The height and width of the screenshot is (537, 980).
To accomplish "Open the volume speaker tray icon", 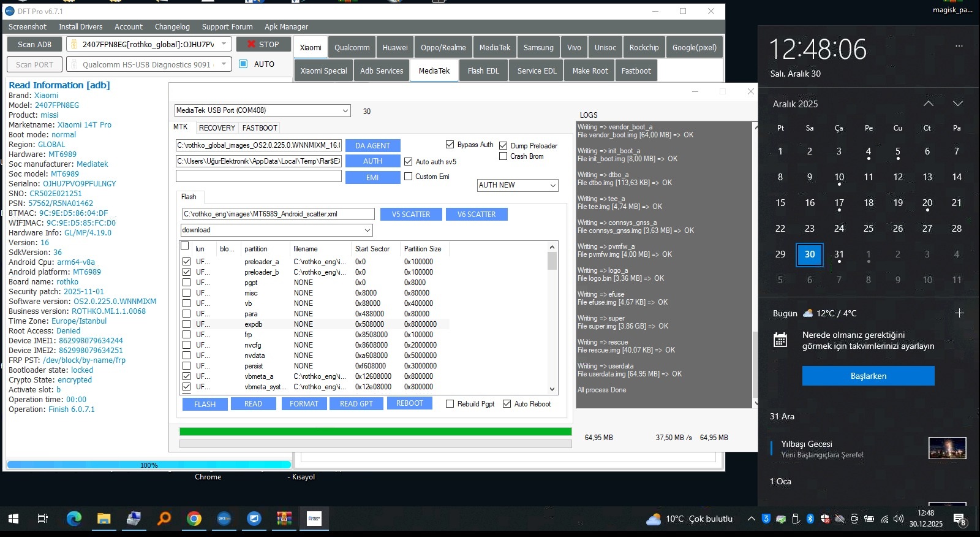I will click(899, 519).
